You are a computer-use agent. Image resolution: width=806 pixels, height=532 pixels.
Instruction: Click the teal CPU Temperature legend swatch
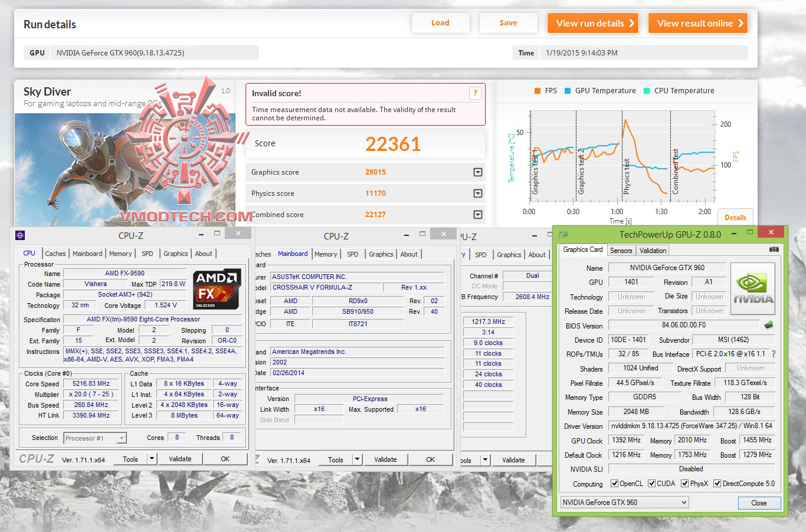647,91
